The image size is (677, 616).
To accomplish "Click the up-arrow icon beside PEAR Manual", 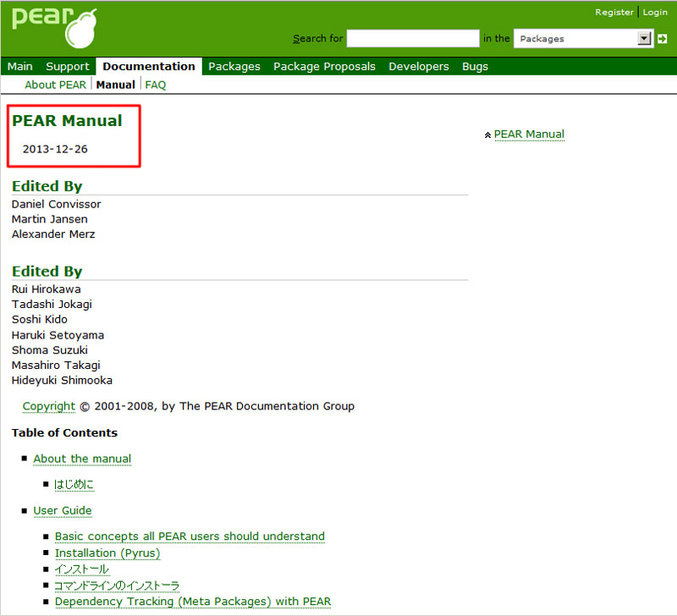I will click(487, 135).
